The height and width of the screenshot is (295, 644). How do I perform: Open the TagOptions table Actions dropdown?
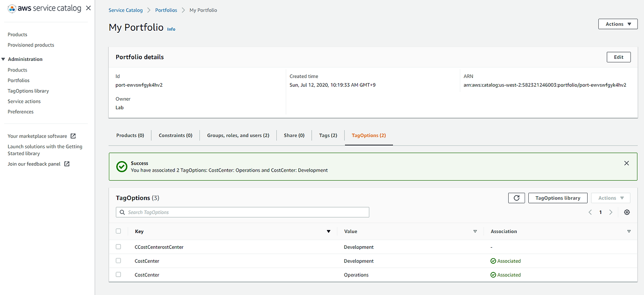pyautogui.click(x=611, y=198)
